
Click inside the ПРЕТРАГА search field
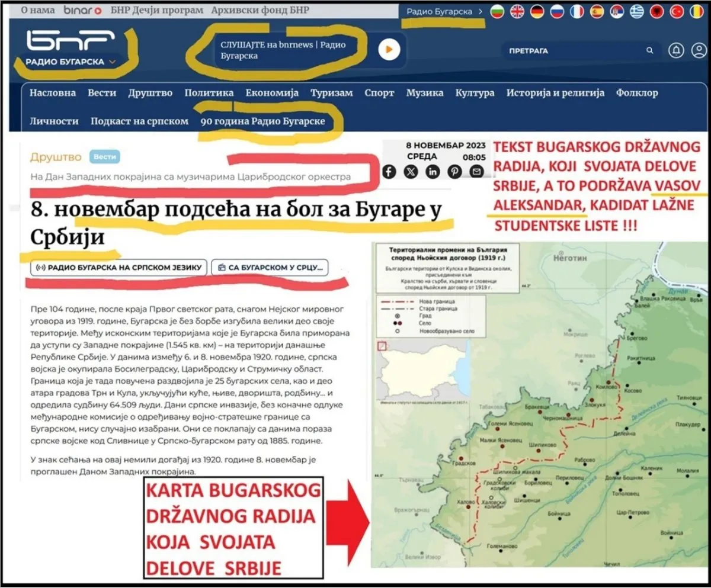click(581, 51)
